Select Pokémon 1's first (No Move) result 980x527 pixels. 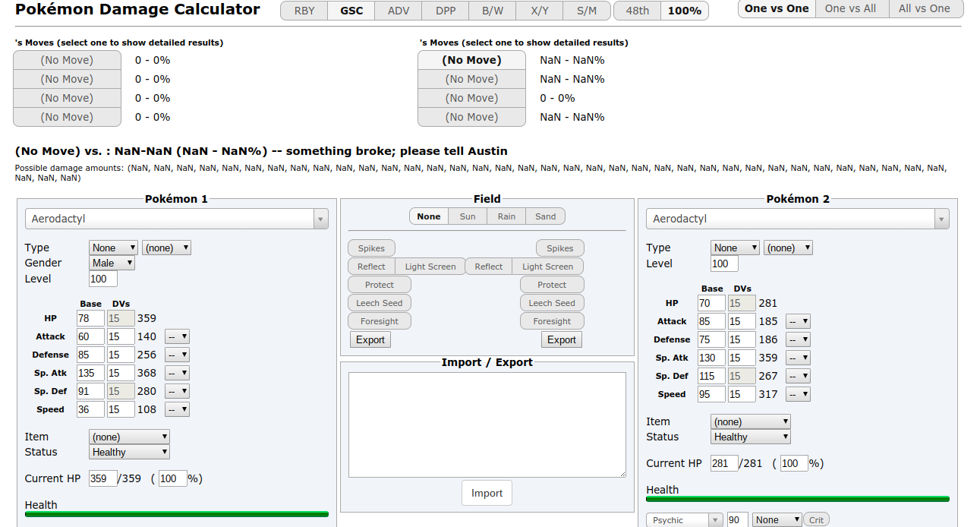pos(67,60)
